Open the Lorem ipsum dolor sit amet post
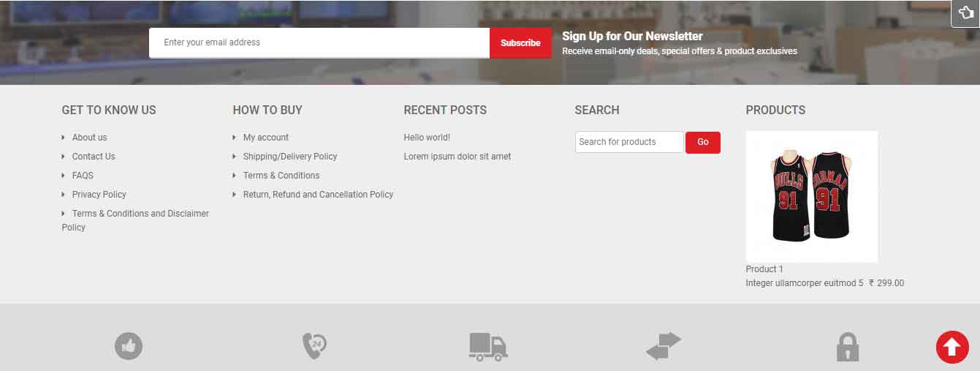The width and height of the screenshot is (980, 371). 457,157
